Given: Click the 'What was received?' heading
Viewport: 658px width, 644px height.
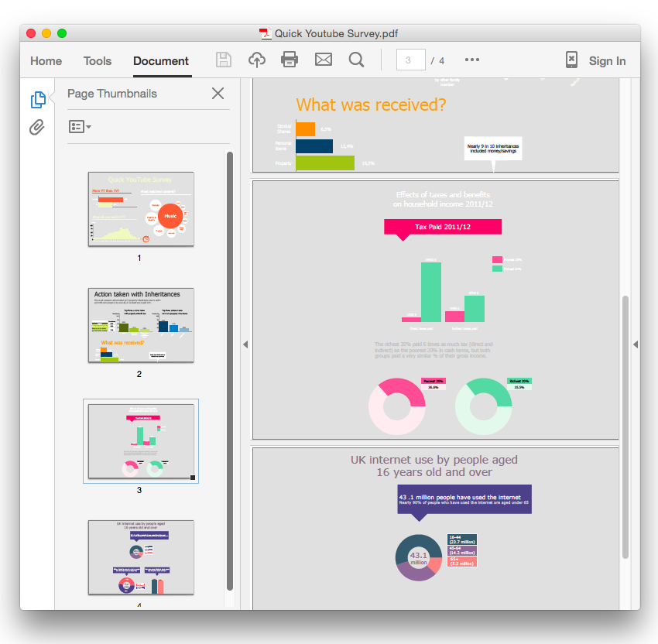Looking at the screenshot, I should [371, 104].
